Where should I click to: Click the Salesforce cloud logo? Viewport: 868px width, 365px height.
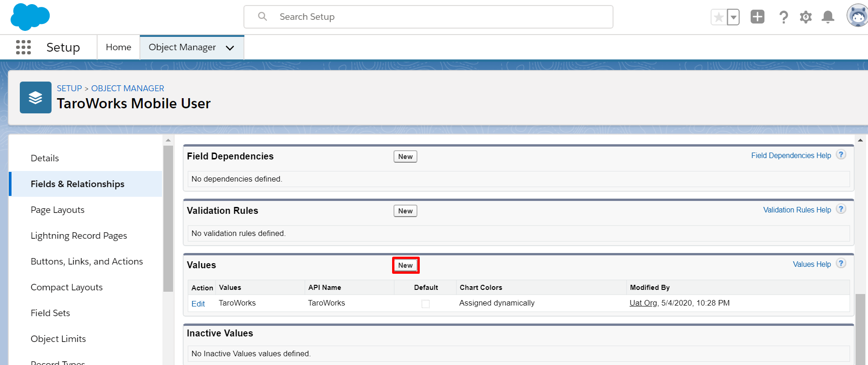point(30,17)
